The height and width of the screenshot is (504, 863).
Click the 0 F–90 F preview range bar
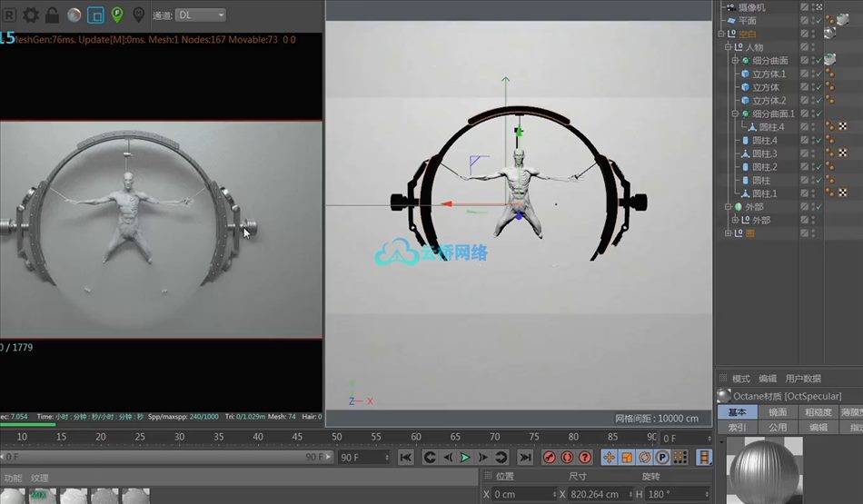tap(166, 457)
